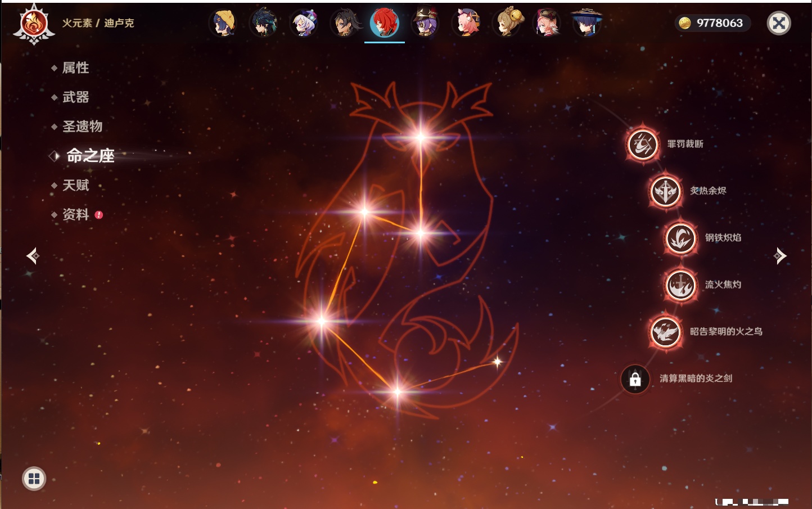
Task: Click the 罪罚裁断 label text
Action: [x=685, y=144]
